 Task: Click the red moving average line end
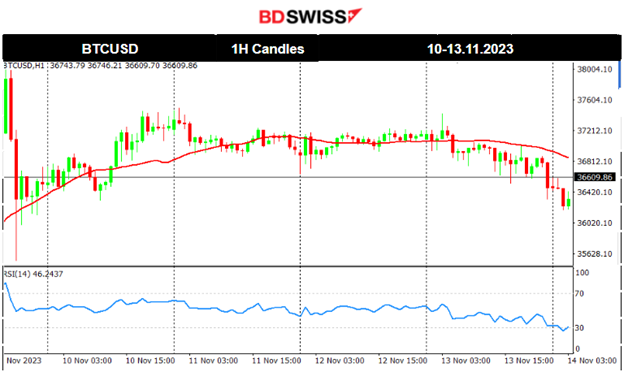pos(567,157)
